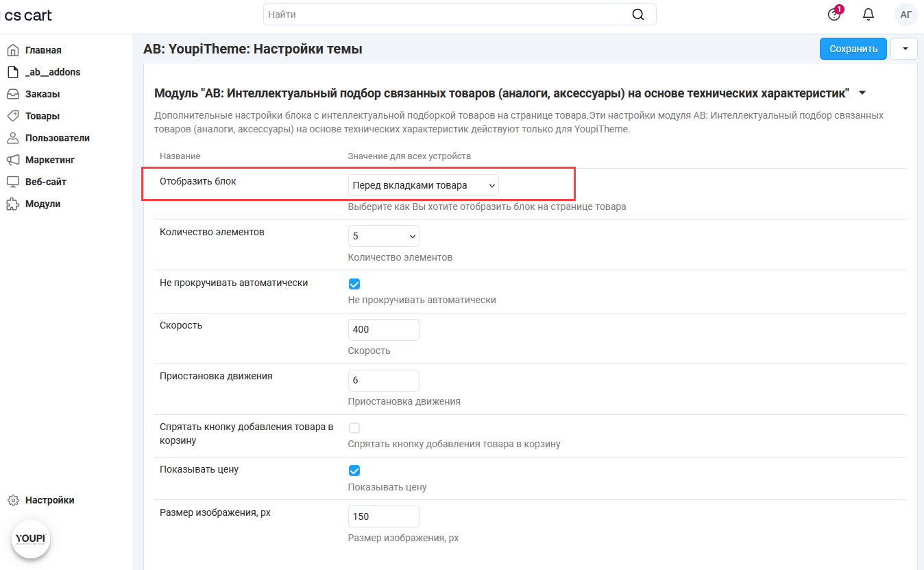924x570 pixels.
Task: Click the puzzle icon beside Модули
Action: coord(12,204)
